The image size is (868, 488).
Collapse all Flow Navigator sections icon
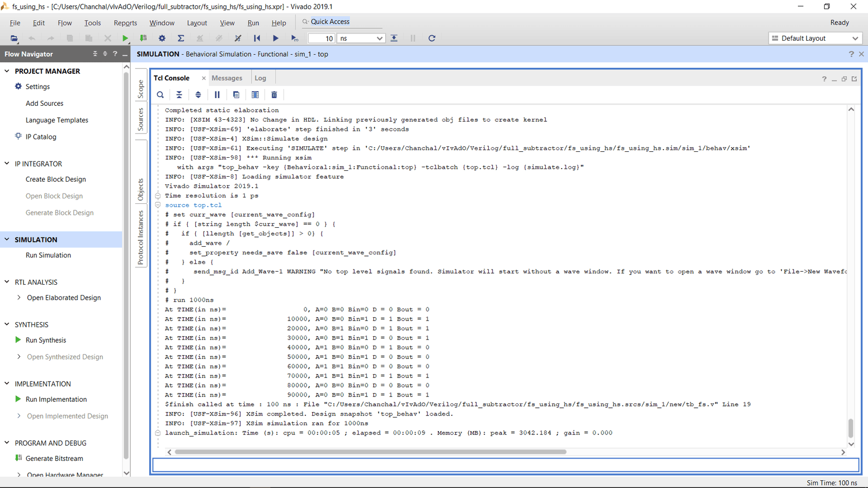[95, 54]
